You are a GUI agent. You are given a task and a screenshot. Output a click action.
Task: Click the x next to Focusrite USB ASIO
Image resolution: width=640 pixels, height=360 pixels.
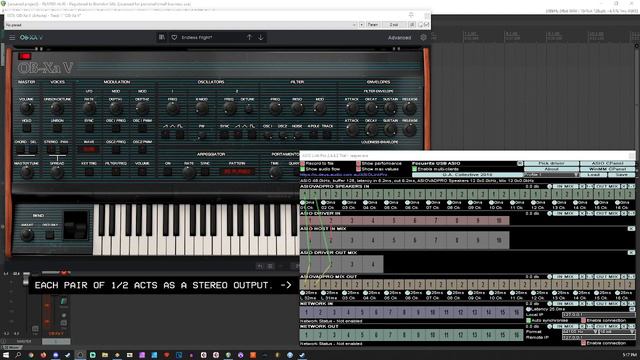point(520,163)
